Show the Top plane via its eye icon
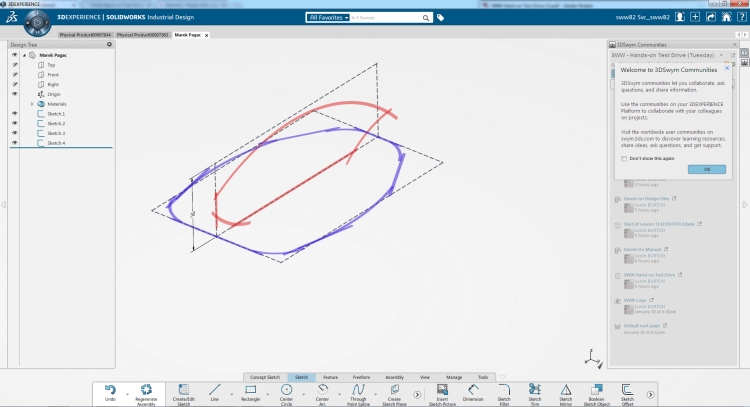Viewport: 750px width, 407px height. pos(14,65)
